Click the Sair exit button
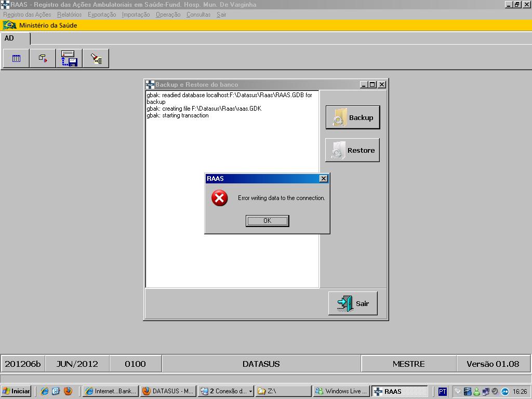 click(x=353, y=303)
